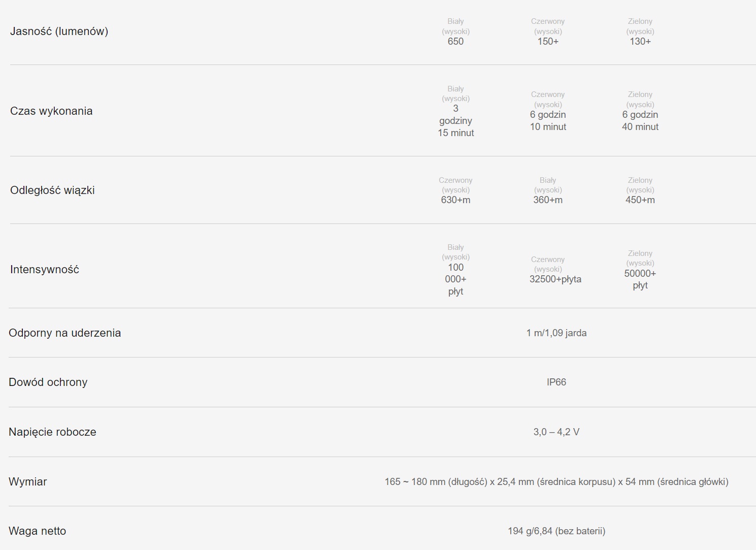Select the "32500+płyta" intensity value
This screenshot has height=550, width=756.
(555, 279)
